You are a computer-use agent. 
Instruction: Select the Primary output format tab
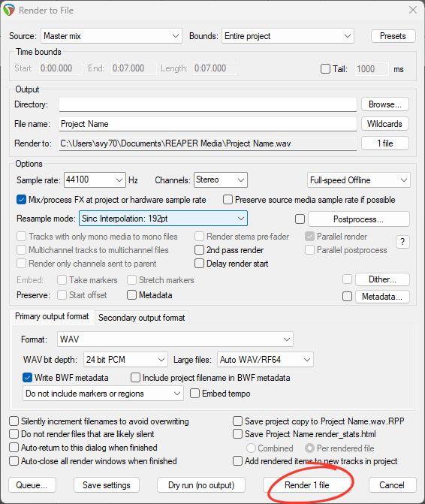click(x=52, y=316)
